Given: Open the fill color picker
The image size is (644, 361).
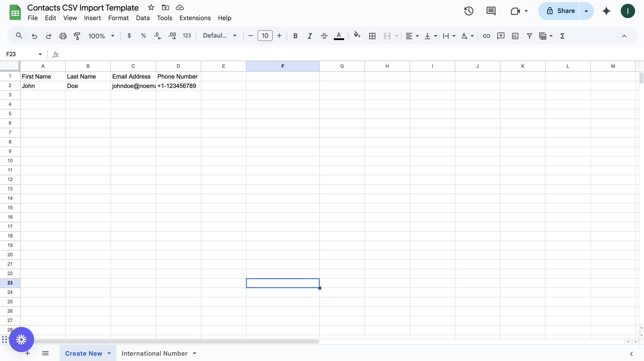Looking at the screenshot, I should (x=357, y=36).
